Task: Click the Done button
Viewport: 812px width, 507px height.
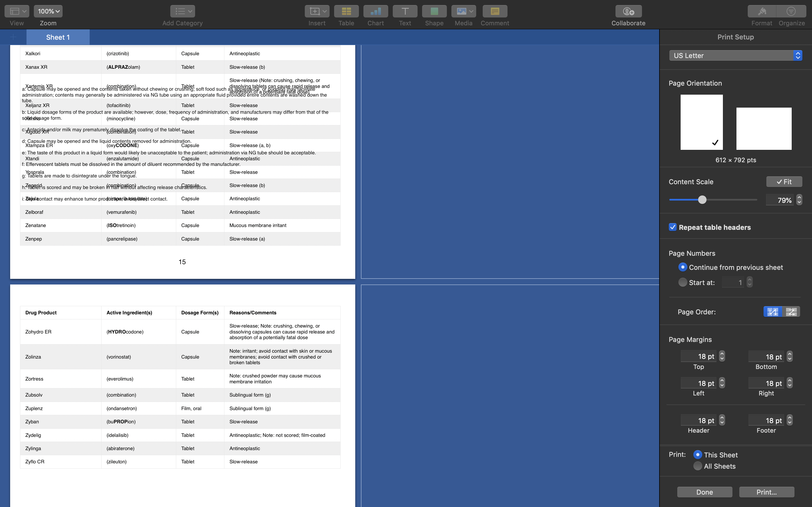Action: pos(704,491)
